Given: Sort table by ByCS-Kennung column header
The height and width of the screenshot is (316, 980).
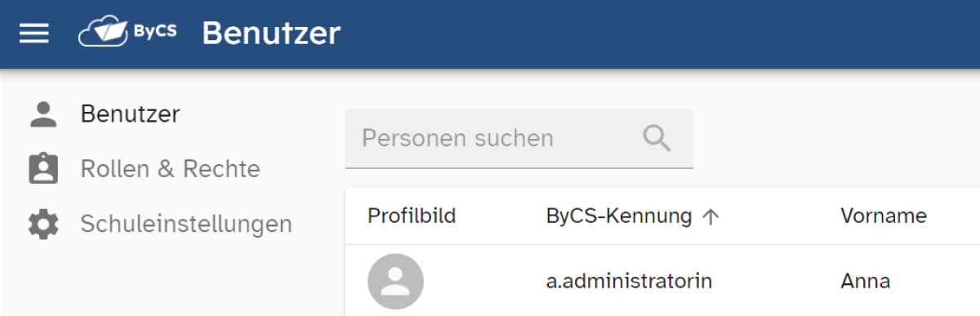Looking at the screenshot, I should coord(619,216).
